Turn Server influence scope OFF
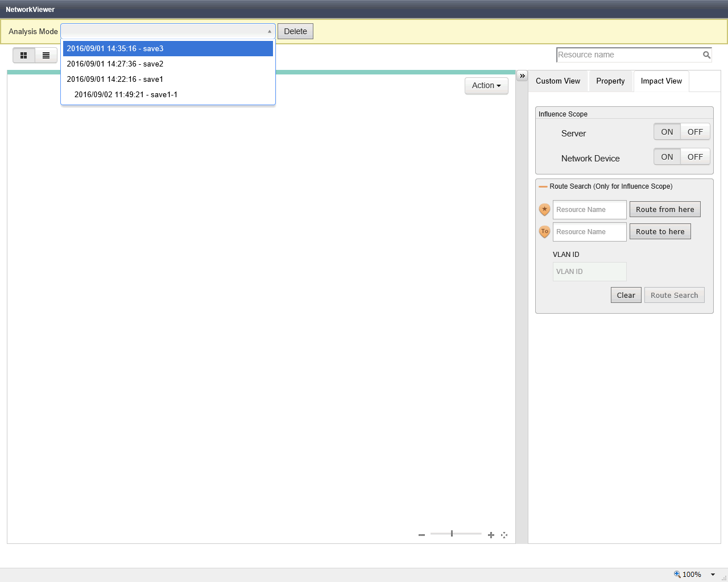728x582 pixels. 695,132
